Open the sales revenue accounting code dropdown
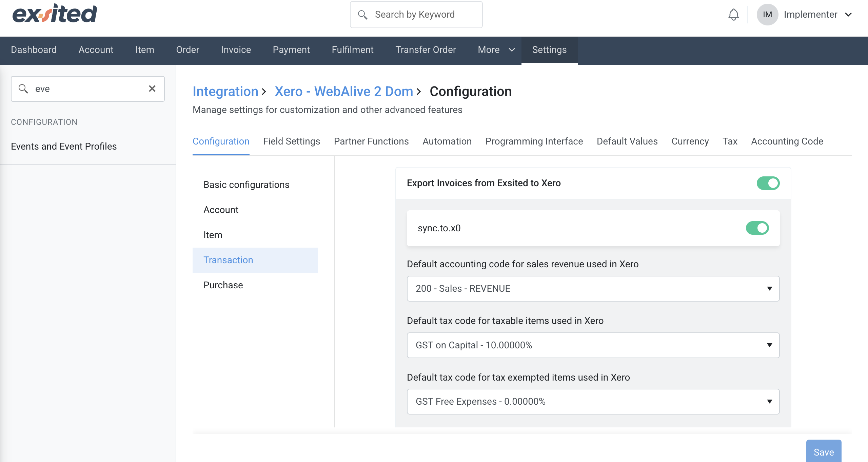 coord(593,289)
